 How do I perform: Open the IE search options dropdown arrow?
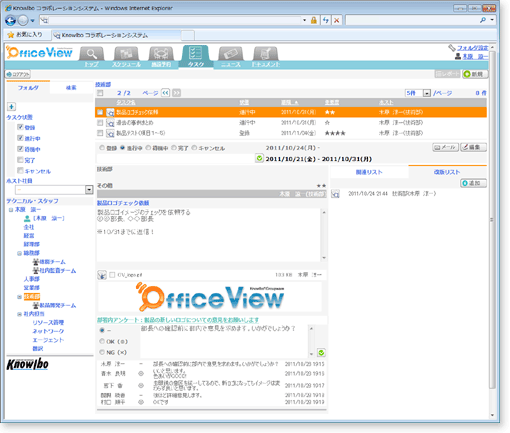(x=492, y=20)
